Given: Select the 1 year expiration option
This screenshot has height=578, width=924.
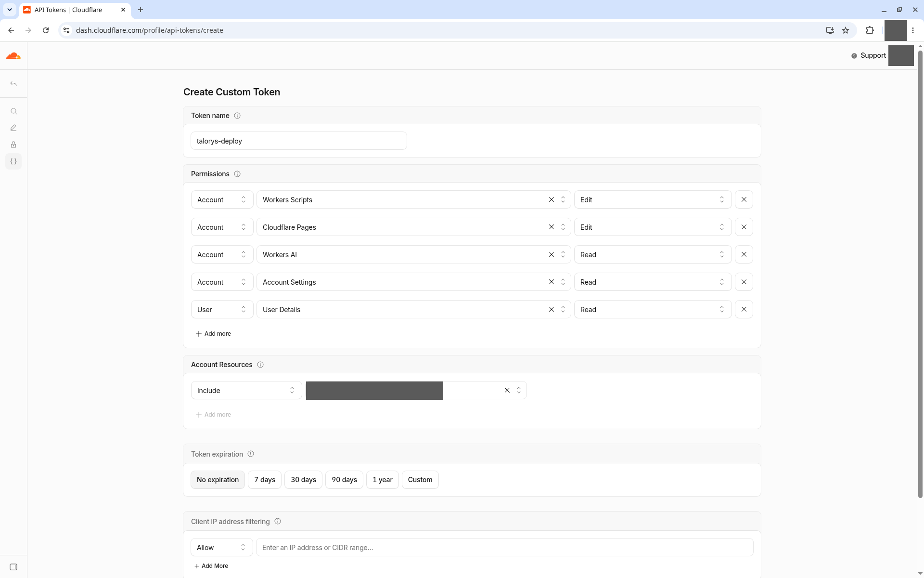Looking at the screenshot, I should tap(383, 480).
